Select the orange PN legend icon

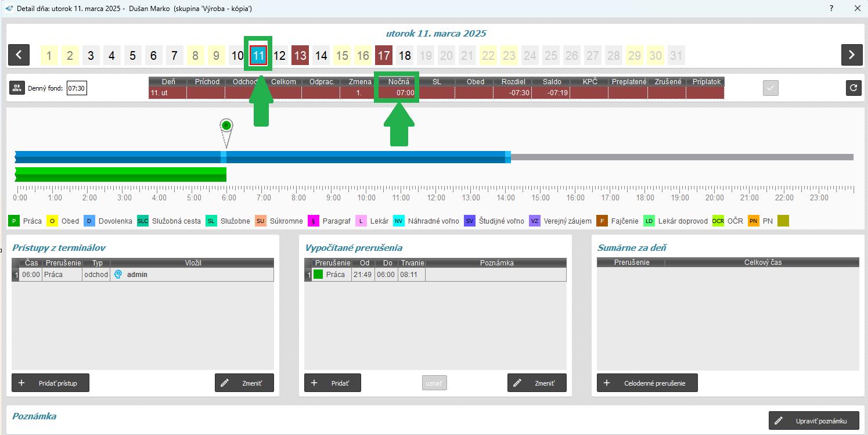click(x=753, y=221)
